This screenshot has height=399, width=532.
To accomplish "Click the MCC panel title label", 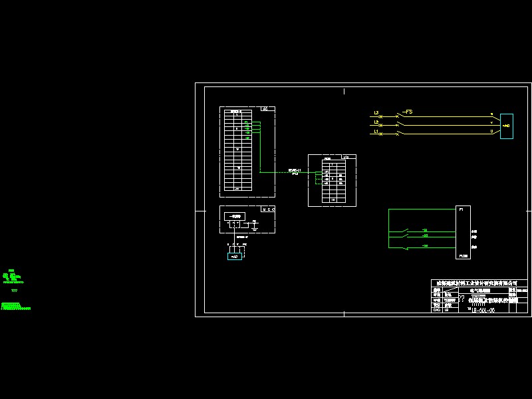I will click(268, 209).
